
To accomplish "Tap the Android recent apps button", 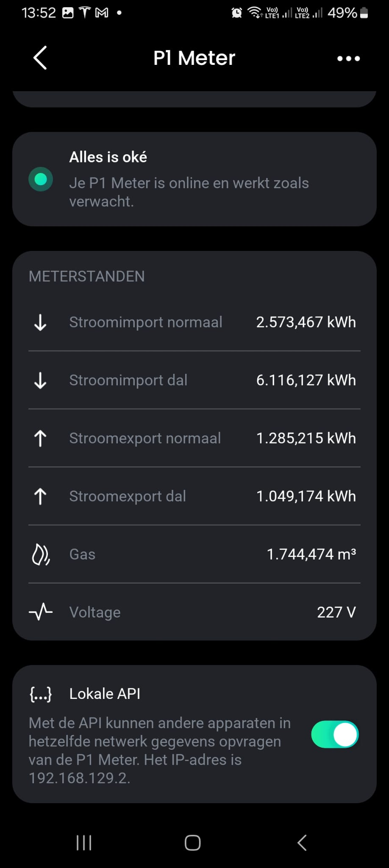I will click(x=84, y=843).
